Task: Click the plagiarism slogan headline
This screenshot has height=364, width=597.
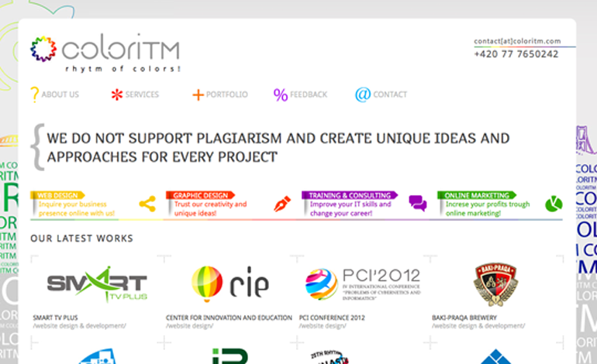Action: coord(278,148)
